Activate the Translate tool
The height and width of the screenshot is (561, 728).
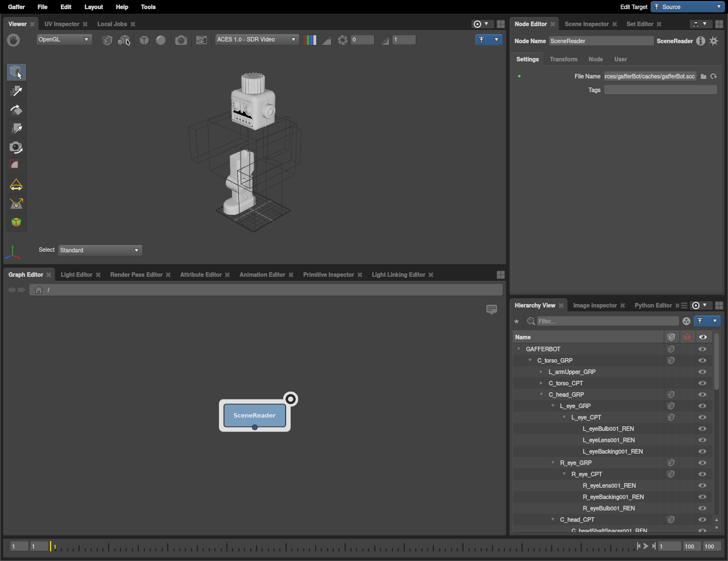[x=16, y=91]
